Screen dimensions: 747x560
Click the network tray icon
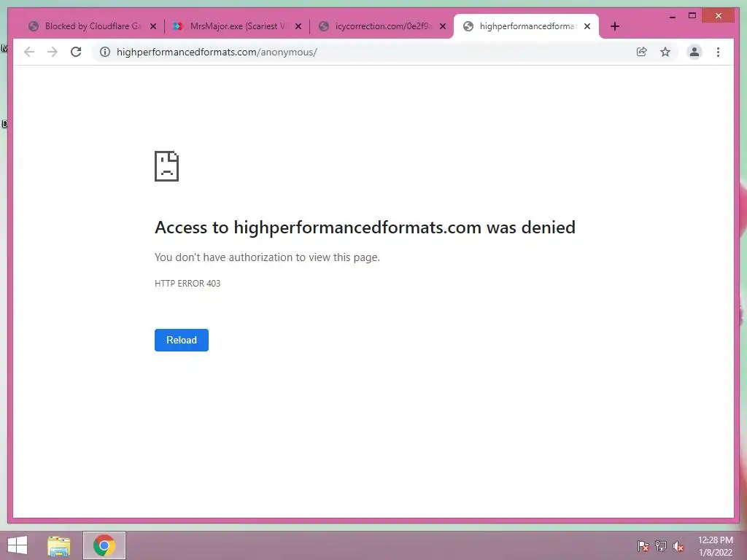(661, 545)
